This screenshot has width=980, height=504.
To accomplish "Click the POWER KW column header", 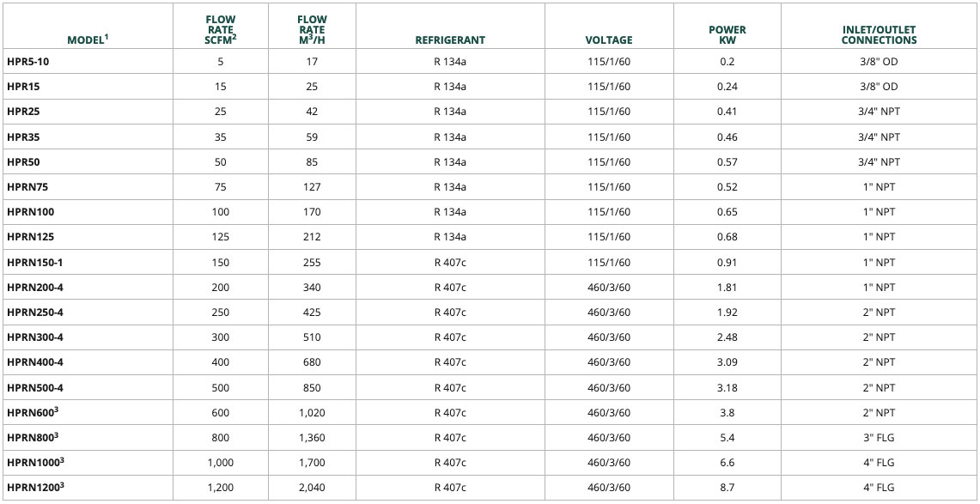I will pyautogui.click(x=727, y=34).
